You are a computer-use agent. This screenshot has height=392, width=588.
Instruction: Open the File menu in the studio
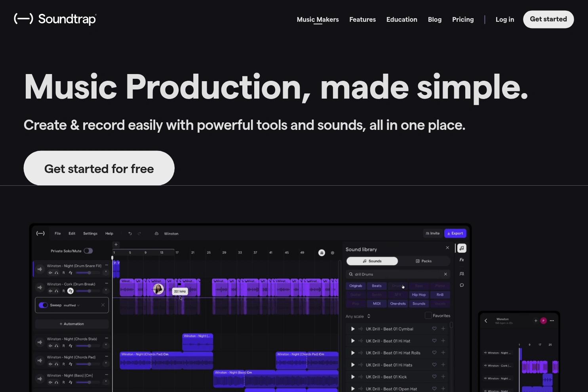(58, 234)
